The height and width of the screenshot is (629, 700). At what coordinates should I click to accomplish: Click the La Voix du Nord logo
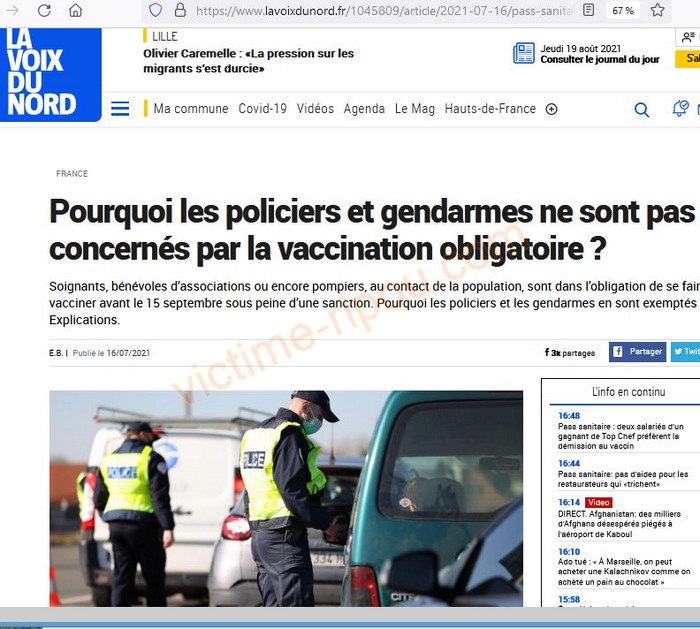tap(50, 74)
